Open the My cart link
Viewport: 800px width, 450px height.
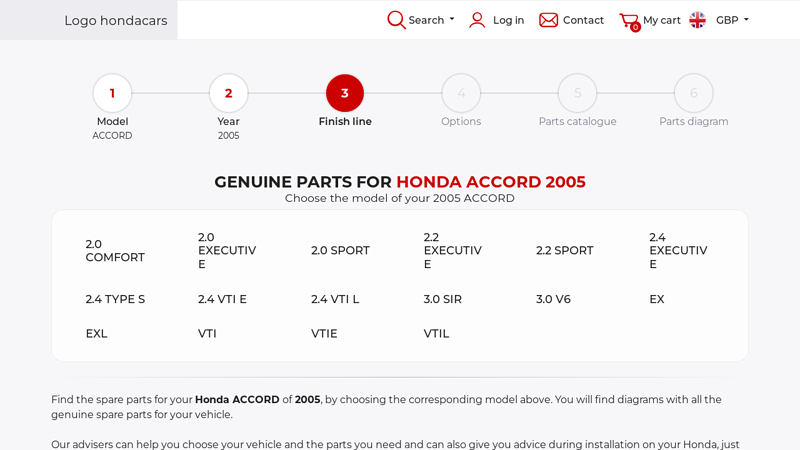coord(662,20)
